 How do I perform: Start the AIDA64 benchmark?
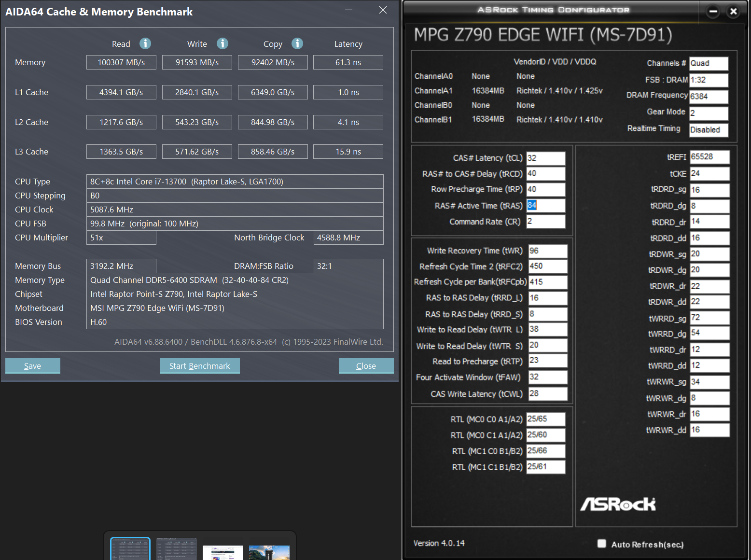(x=200, y=366)
